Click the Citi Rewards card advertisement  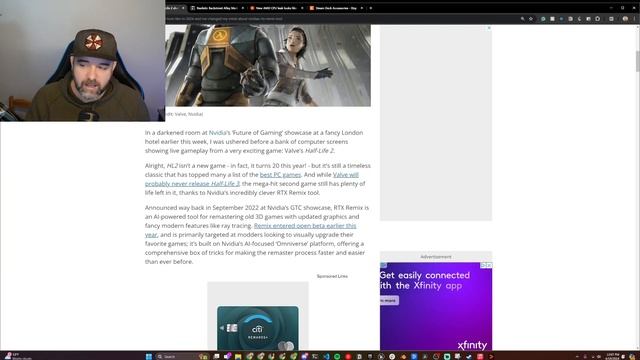click(258, 328)
